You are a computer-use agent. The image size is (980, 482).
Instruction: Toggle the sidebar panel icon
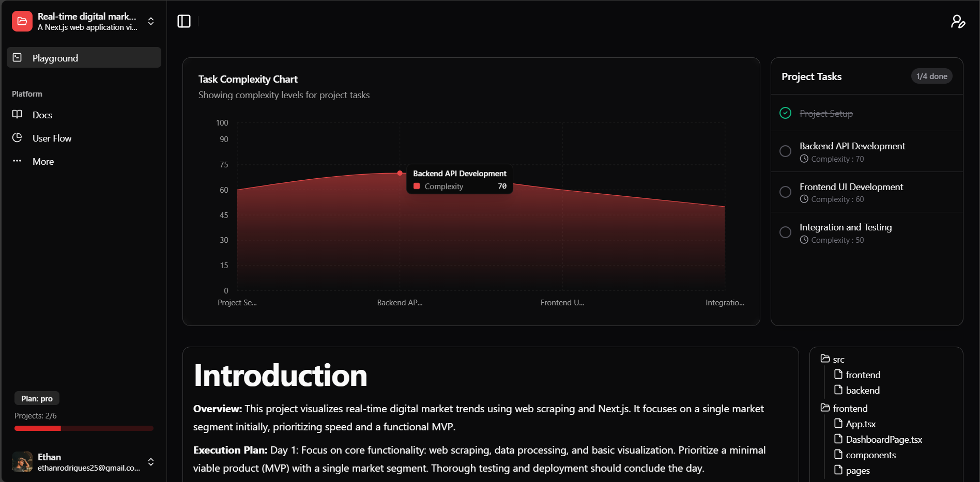click(x=184, y=21)
